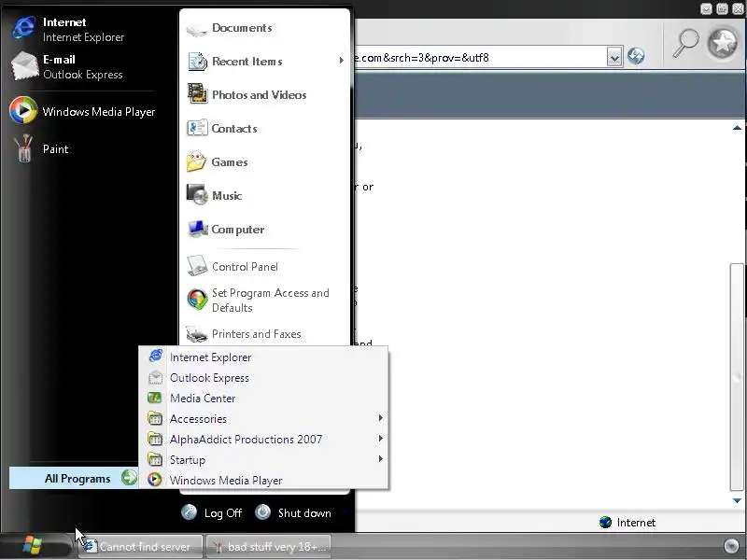Image resolution: width=747 pixels, height=560 pixels.
Task: Click the browser address bar URL field
Action: point(480,58)
